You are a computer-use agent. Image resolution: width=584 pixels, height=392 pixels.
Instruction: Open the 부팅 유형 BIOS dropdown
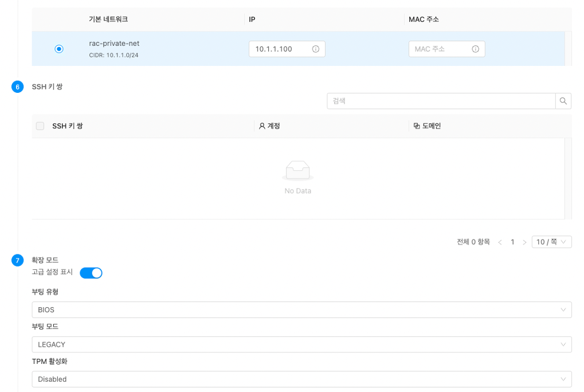(301, 310)
